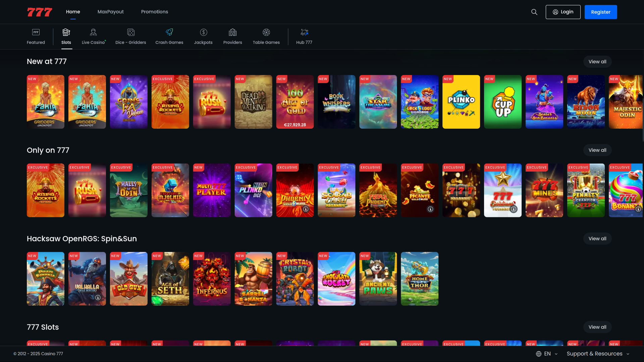Switch to the MaxPayout tab
644x362 pixels.
110,12
